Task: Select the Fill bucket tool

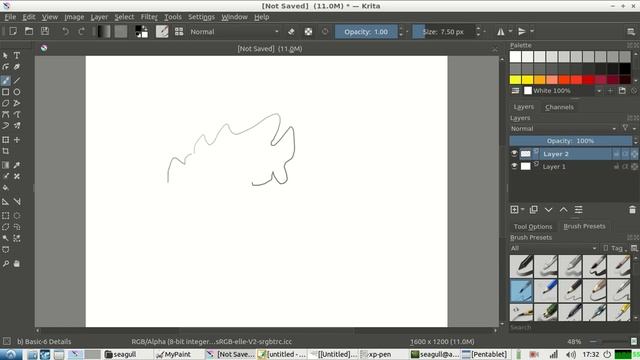Action: [x=5, y=188]
